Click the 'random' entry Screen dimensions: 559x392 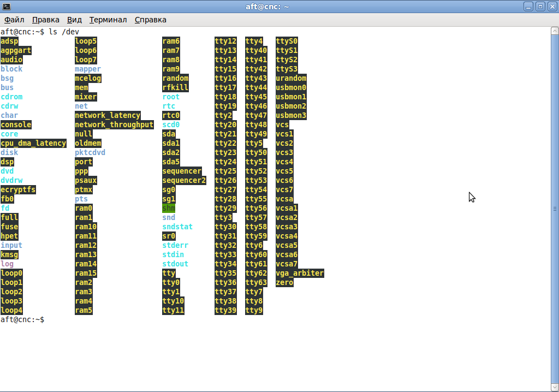175,78
